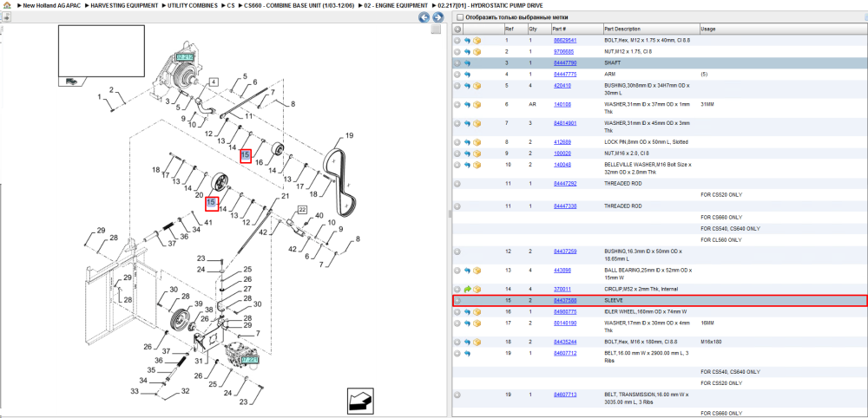868x418 pixels.
Task: Toggle the side panel icon above the diagram
Action: (x=5, y=16)
